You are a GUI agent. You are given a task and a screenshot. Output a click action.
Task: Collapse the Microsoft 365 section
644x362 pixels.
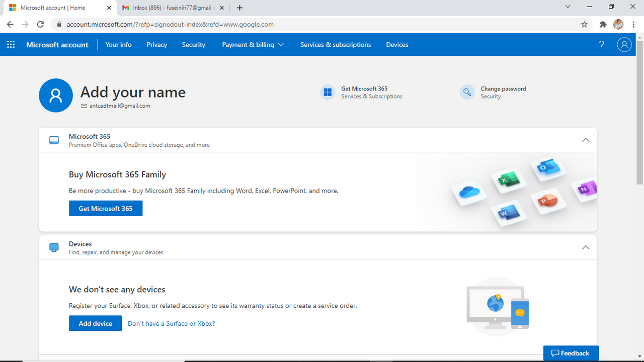point(586,140)
